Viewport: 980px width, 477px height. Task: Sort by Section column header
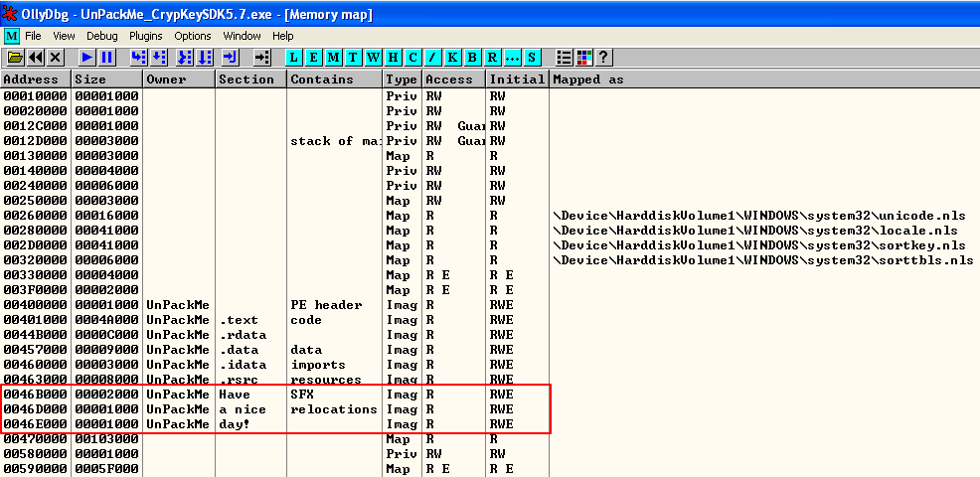pos(251,79)
